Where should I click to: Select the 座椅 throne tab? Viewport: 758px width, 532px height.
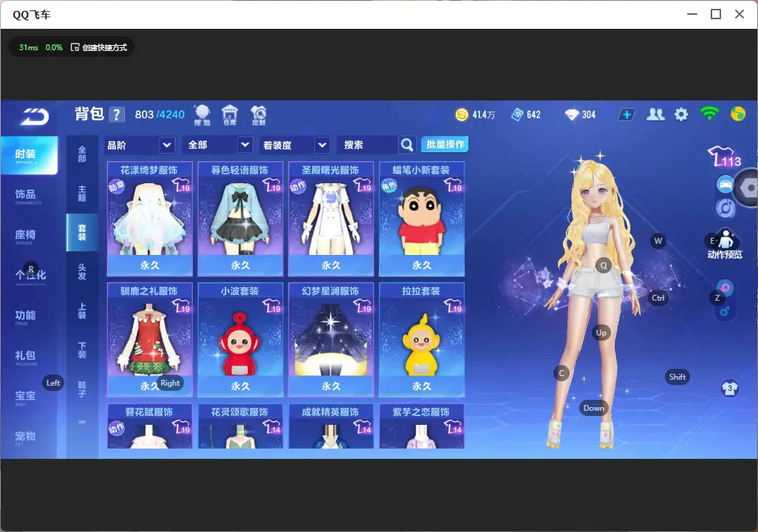(x=27, y=236)
